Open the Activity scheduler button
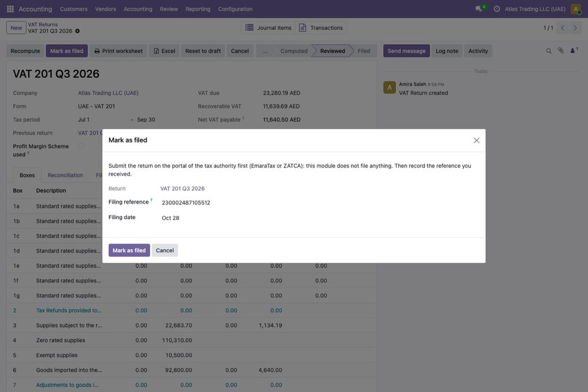This screenshot has width=588, height=392. tap(478, 51)
